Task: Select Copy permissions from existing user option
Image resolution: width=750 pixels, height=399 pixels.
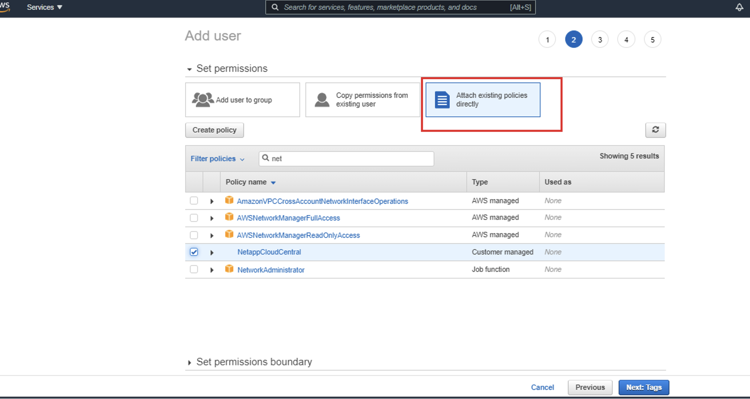Action: coord(363,100)
